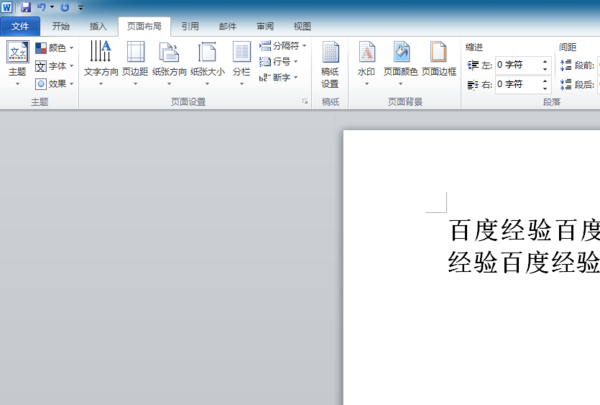Click the 主题 themes button
This screenshot has height=405, width=600.
click(18, 63)
